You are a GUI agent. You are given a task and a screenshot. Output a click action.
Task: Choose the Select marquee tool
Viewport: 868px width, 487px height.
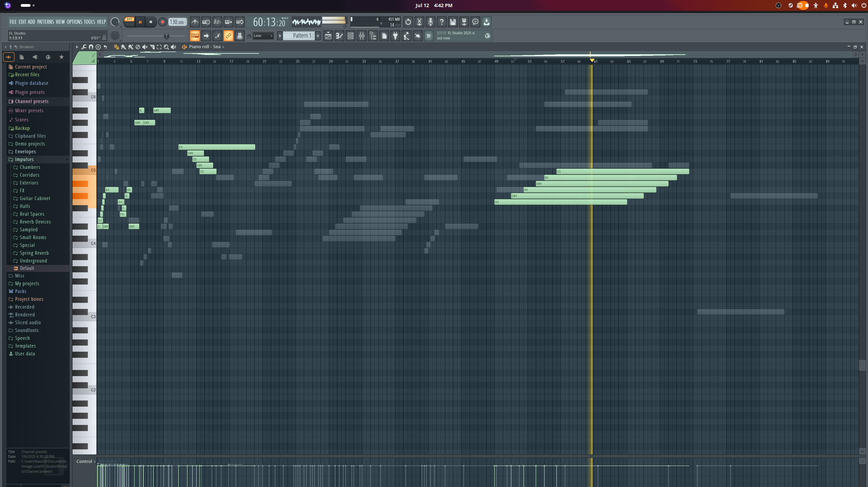pyautogui.click(x=159, y=47)
